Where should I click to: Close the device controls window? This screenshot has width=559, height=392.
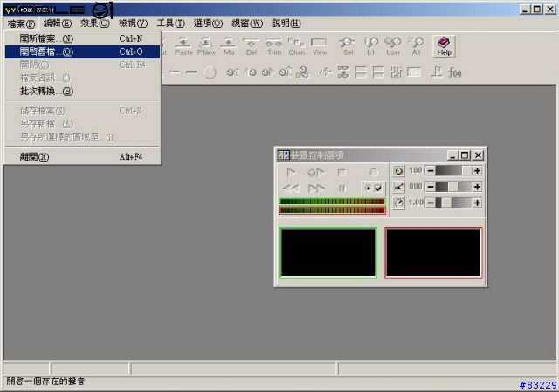pyautogui.click(x=478, y=155)
